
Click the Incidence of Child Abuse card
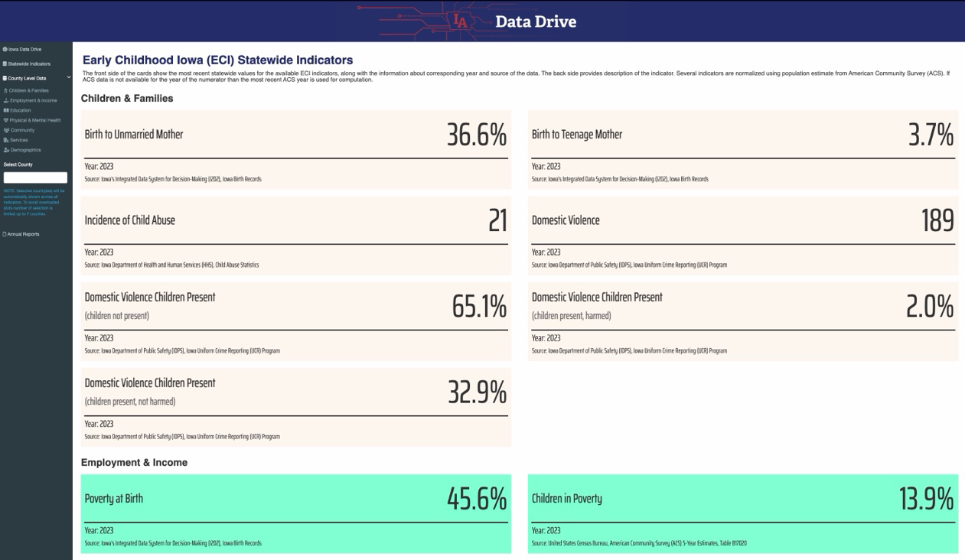pyautogui.click(x=295, y=236)
